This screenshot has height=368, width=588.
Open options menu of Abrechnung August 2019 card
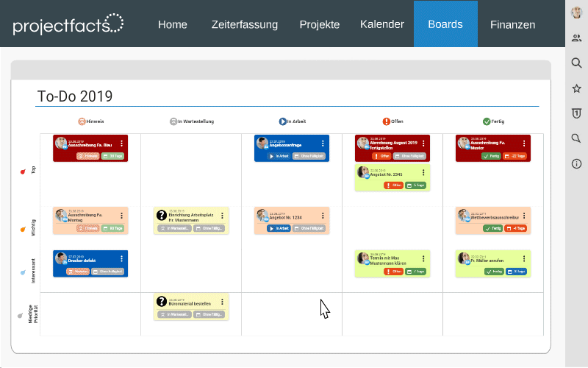[423, 144]
